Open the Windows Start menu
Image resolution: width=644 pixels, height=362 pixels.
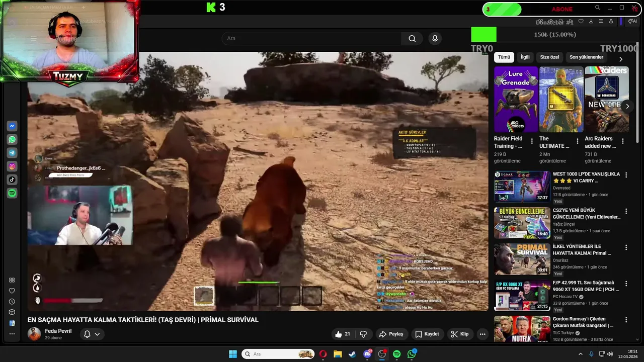click(x=233, y=354)
